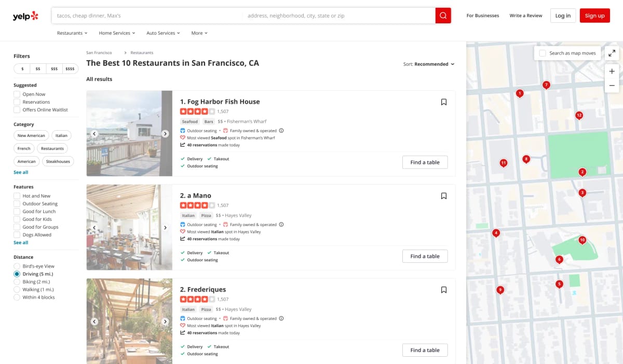This screenshot has height=364, width=623.
Task: Select the New American category chip
Action: [x=31, y=135]
